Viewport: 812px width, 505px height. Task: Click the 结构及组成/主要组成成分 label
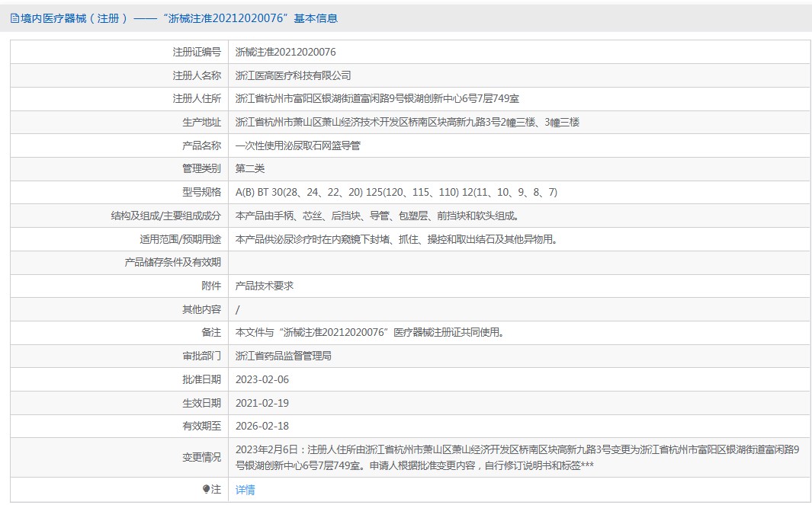tap(165, 216)
